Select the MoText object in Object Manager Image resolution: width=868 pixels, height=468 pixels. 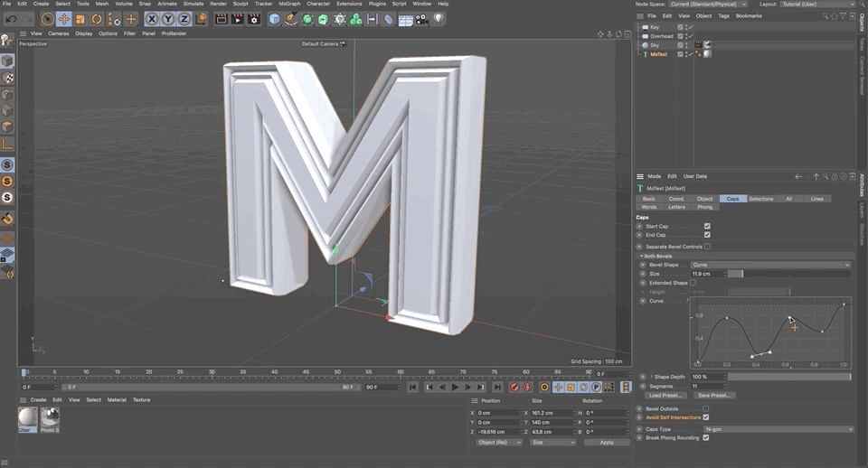[x=658, y=54]
